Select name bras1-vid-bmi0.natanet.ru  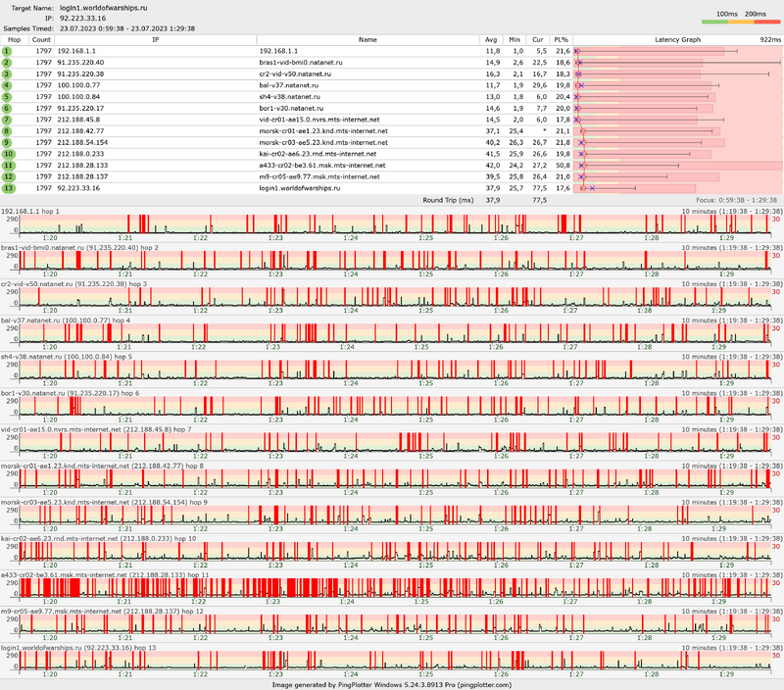301,63
